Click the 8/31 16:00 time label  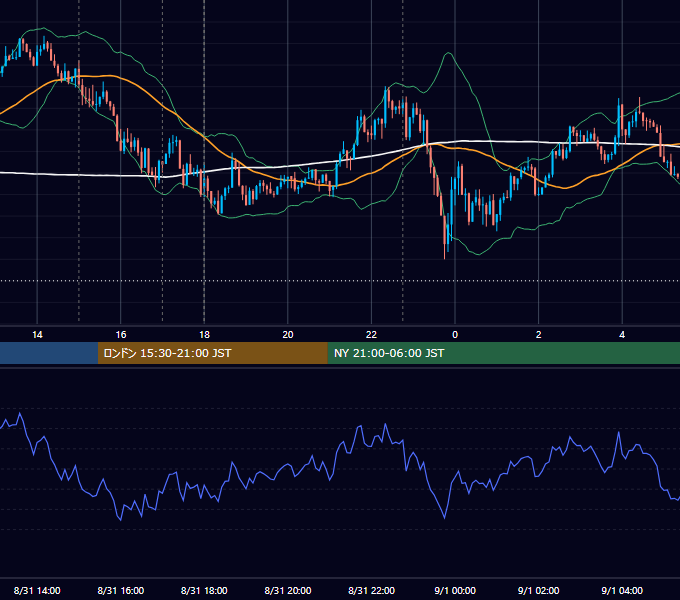(121, 590)
